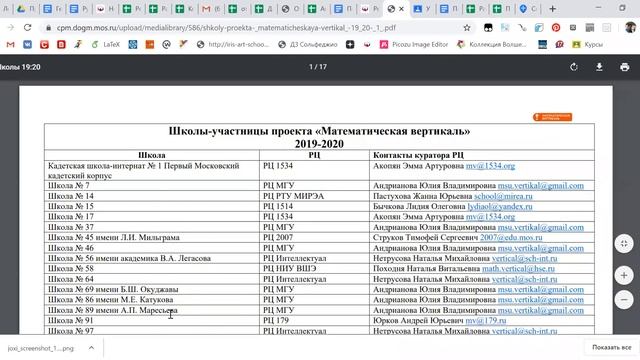
Task: Switch to the Gmail tab
Action: (211, 9)
